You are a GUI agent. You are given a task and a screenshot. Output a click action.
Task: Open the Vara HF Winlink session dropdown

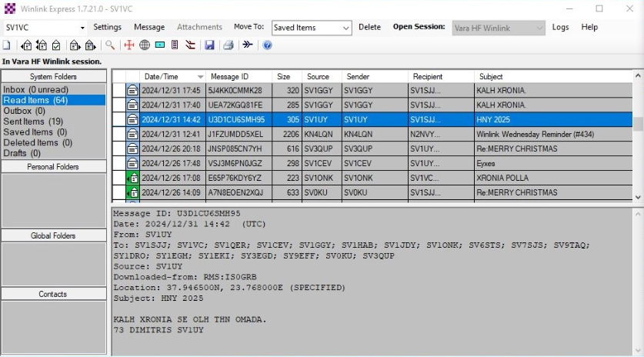point(539,28)
